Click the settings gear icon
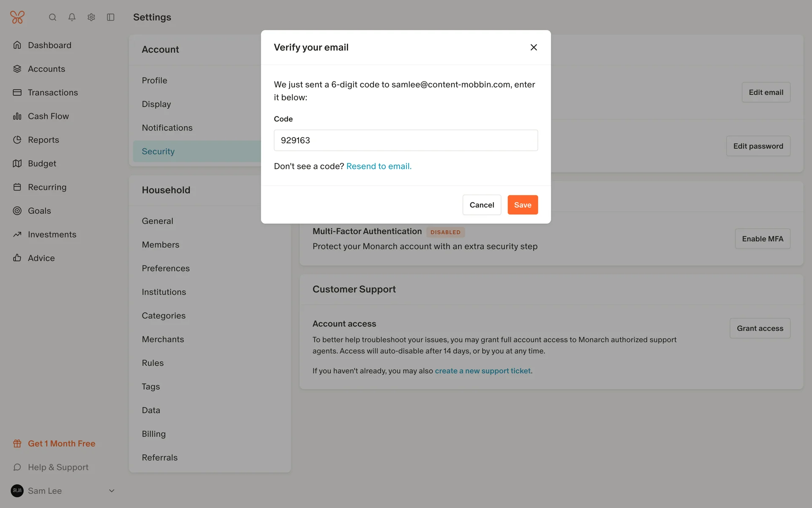This screenshot has height=508, width=812. 91,17
